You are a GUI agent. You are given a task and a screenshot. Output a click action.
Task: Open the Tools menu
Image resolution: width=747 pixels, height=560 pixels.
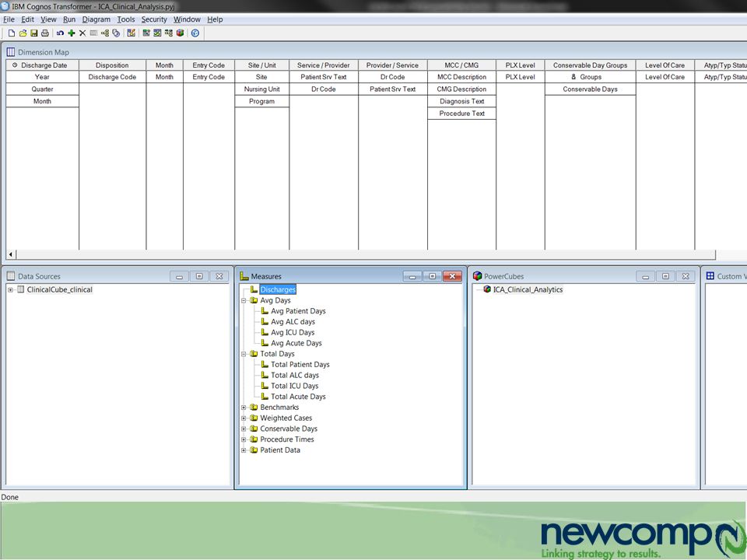pos(126,19)
